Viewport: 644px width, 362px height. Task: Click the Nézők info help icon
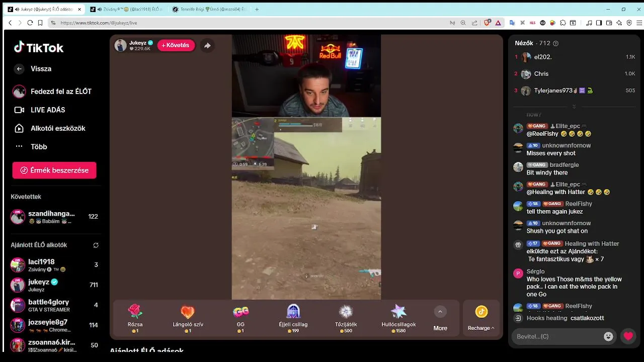pyautogui.click(x=555, y=43)
